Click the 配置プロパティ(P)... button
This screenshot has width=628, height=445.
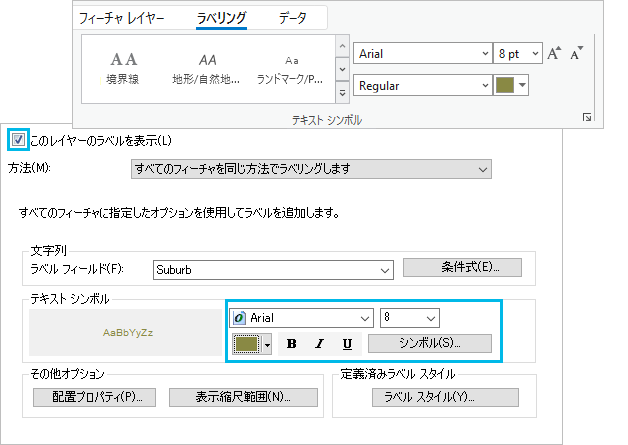[89, 397]
